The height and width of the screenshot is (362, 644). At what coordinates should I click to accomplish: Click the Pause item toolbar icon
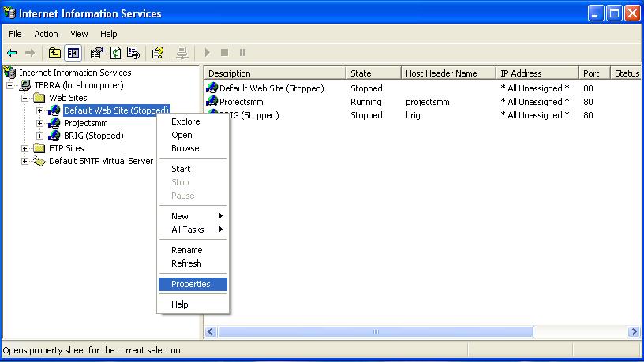coord(242,53)
